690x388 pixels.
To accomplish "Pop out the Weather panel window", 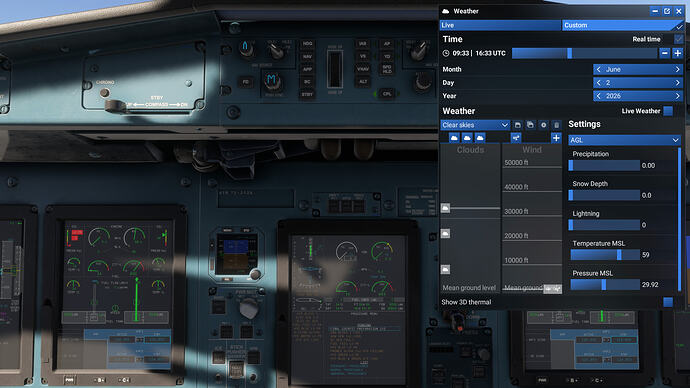I will pos(667,11).
